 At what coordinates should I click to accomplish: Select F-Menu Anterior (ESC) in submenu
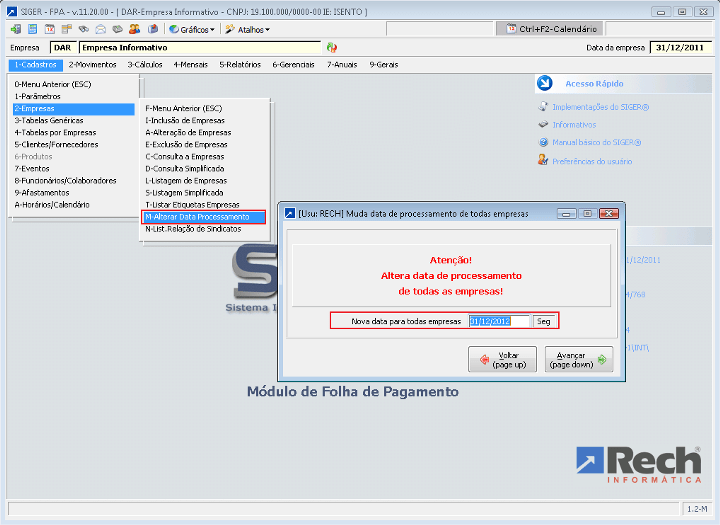204,108
